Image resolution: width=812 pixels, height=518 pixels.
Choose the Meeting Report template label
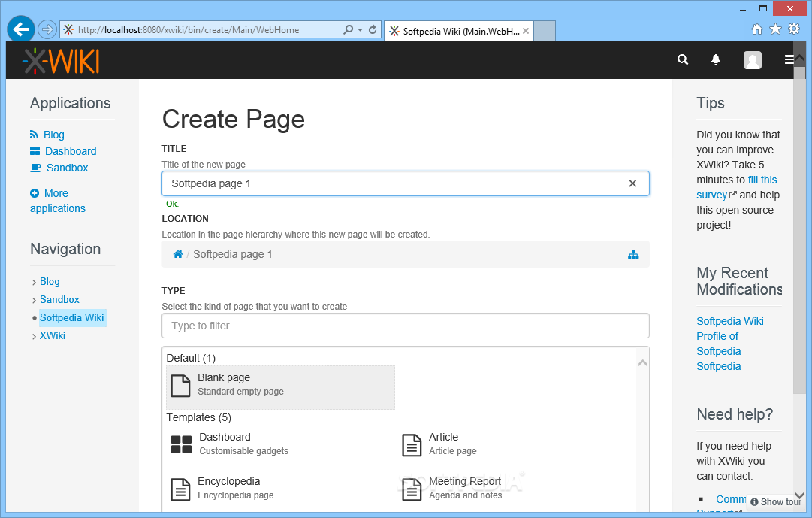point(464,481)
